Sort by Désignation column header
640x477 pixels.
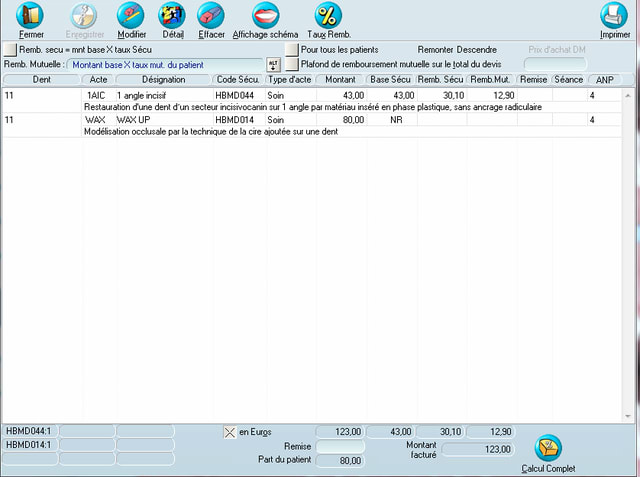164,79
